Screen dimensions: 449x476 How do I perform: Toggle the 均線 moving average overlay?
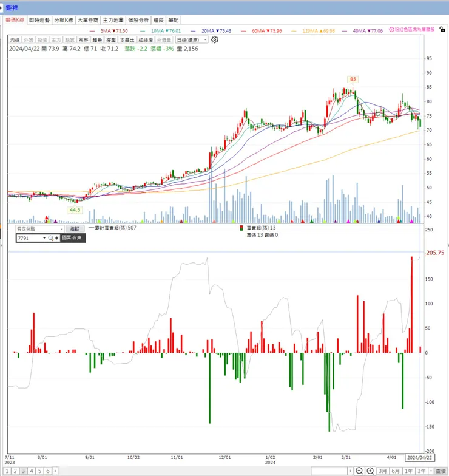(15, 40)
